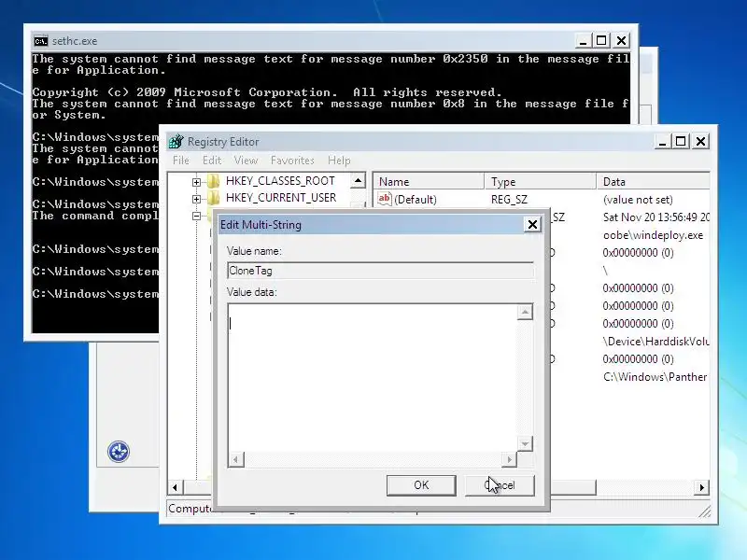Open the View menu in Registry Editor
This screenshot has width=747, height=560.
tap(246, 161)
